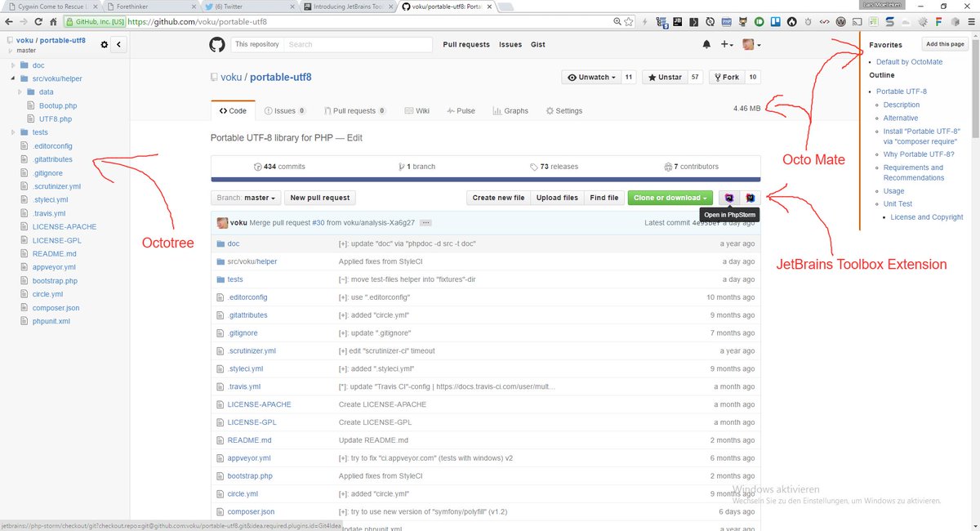The width and height of the screenshot is (980, 531).
Task: Click the zoom magnifier in the address bar
Action: (617, 21)
